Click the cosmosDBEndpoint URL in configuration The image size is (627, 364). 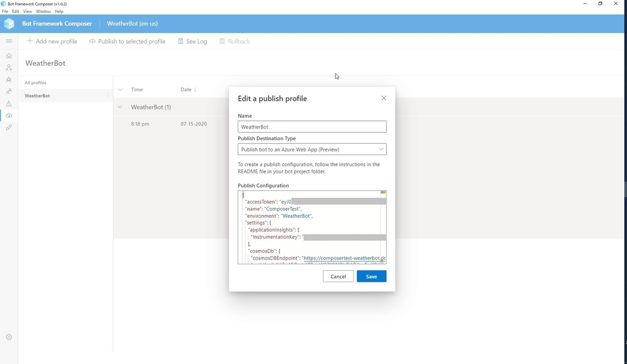(x=344, y=258)
